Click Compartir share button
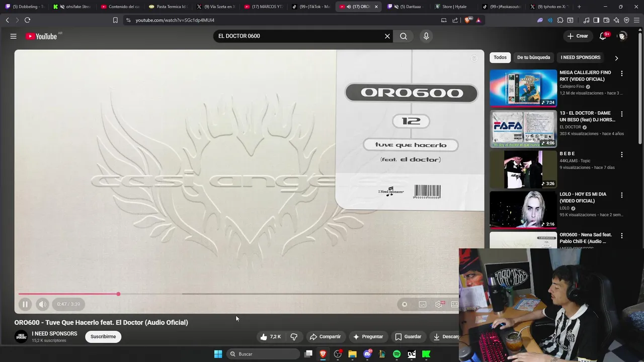644x362 pixels. coord(326,337)
